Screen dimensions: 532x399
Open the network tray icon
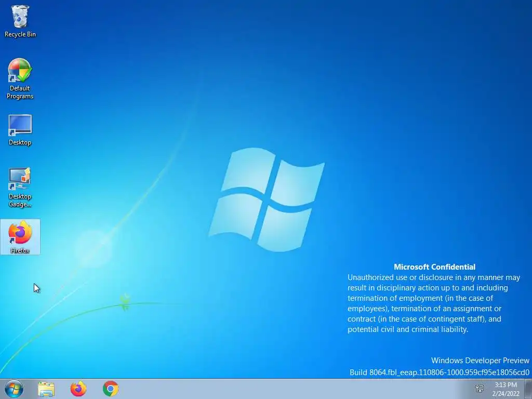[480, 389]
